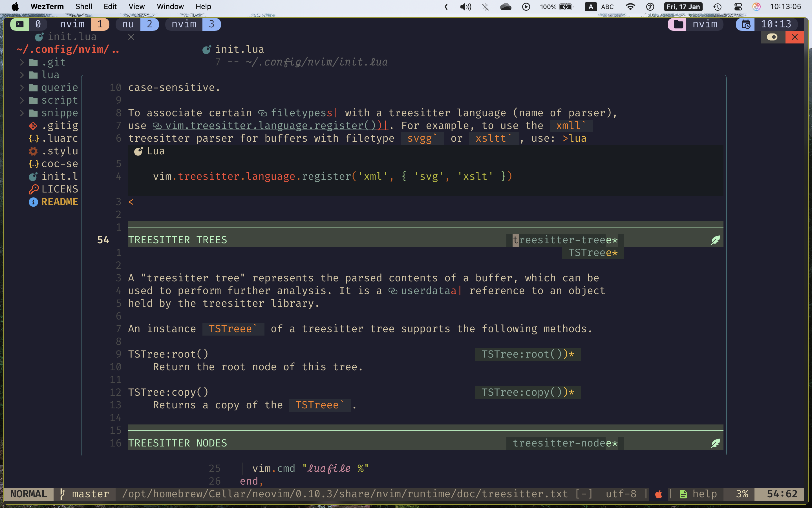Click the braces icon of .luarc file
This screenshot has height=508, width=812.
(34, 138)
